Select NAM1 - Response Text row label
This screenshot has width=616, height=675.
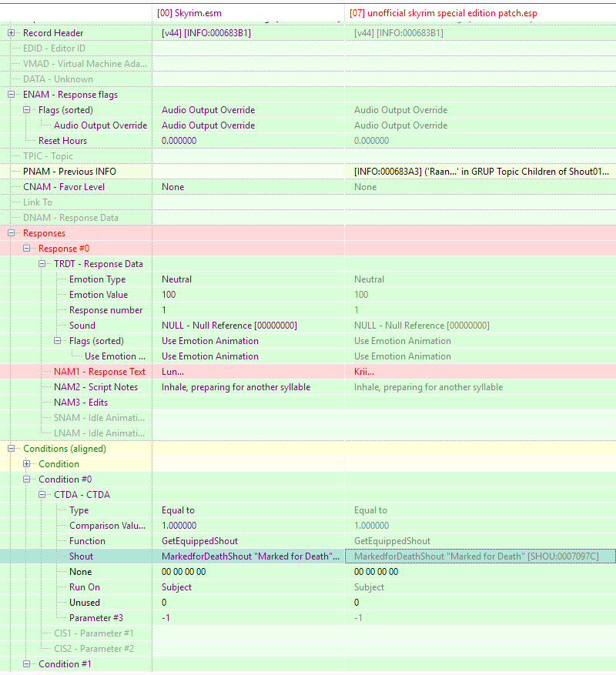click(99, 372)
